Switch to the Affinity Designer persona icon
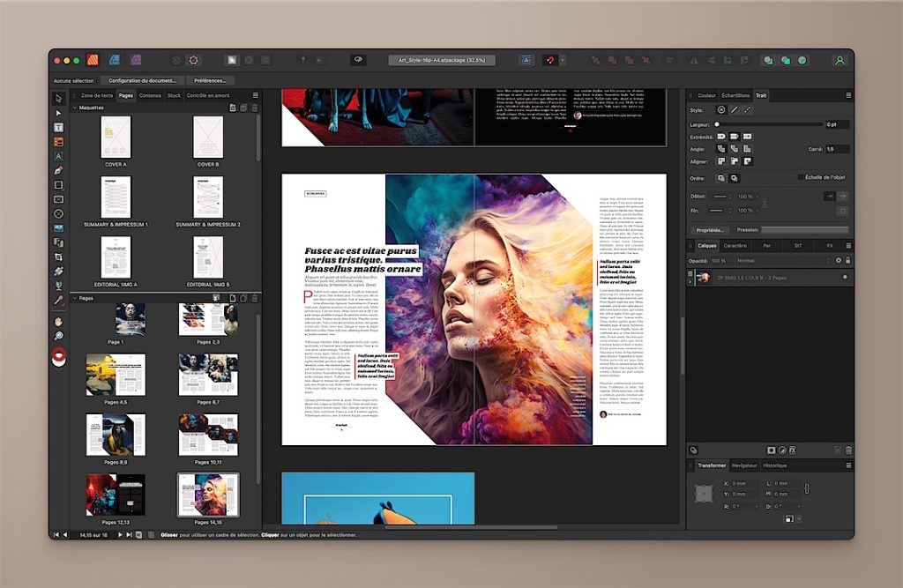This screenshot has height=588, width=903. click(x=114, y=60)
